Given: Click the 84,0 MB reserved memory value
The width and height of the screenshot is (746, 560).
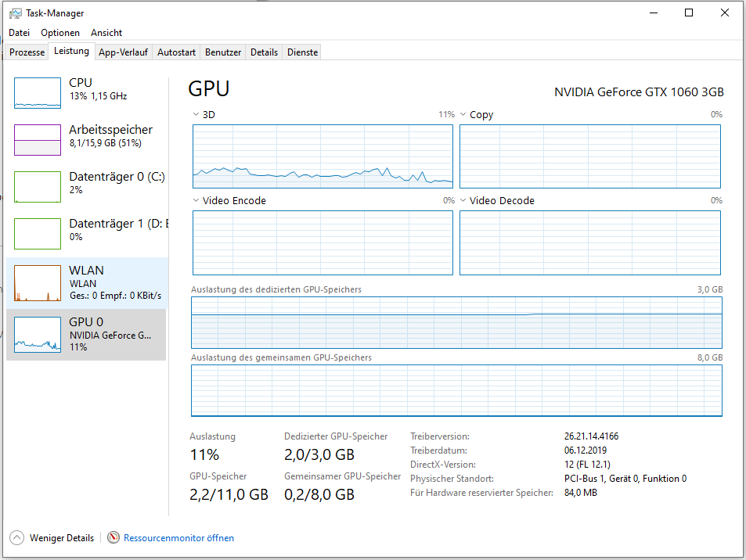Looking at the screenshot, I should (x=581, y=493).
